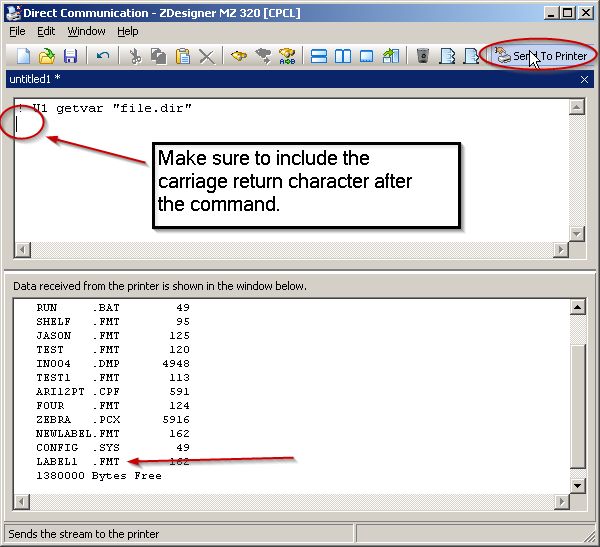Select the LABEL1 .FMT line in output
The width and height of the screenshot is (600, 547).
(x=112, y=462)
